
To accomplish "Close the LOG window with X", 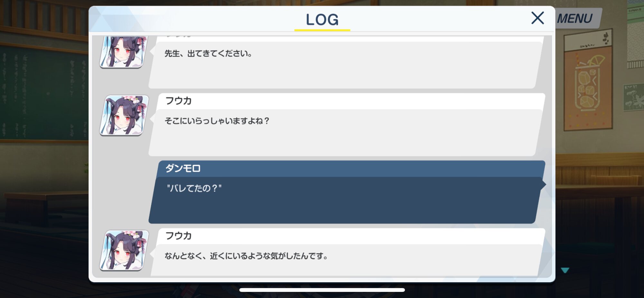I will click(x=537, y=18).
